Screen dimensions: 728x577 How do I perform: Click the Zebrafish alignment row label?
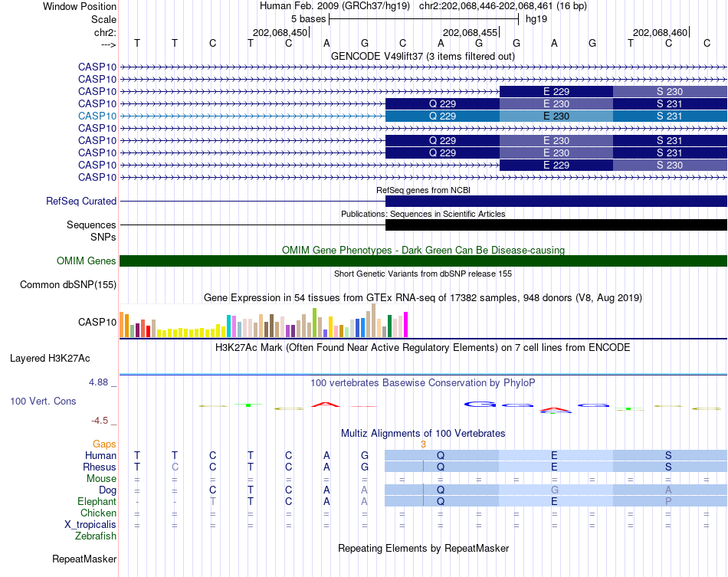tap(96, 536)
